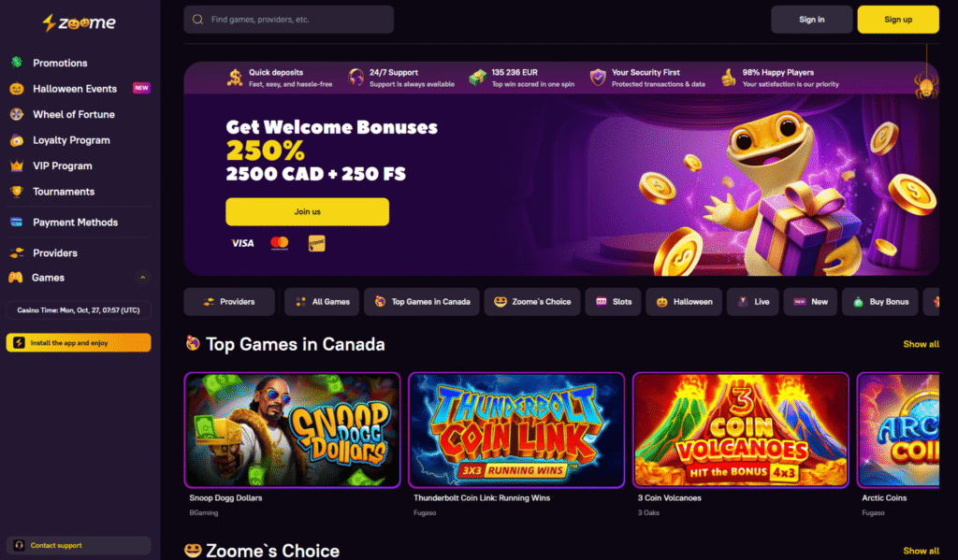Click the search magnifier icon
The width and height of the screenshot is (958, 560).
(x=198, y=20)
